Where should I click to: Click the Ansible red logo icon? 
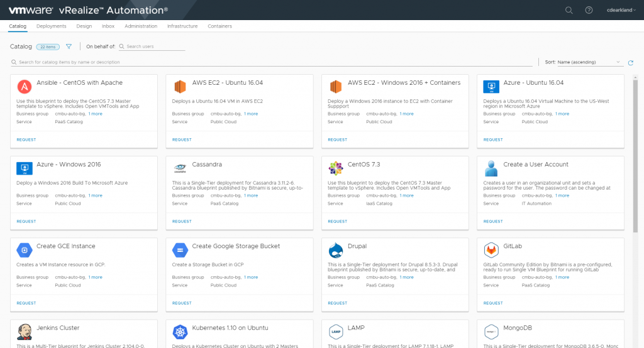tap(25, 87)
